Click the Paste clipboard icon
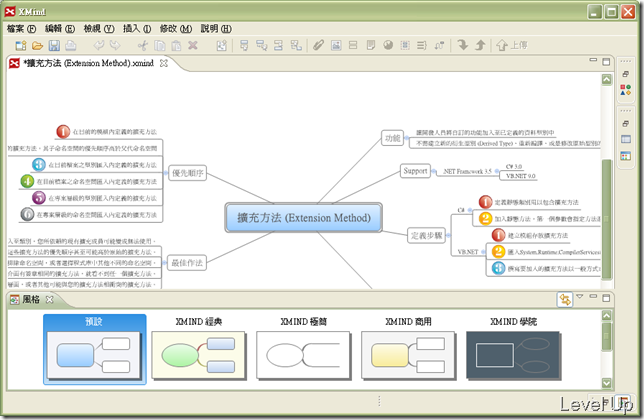 176,45
